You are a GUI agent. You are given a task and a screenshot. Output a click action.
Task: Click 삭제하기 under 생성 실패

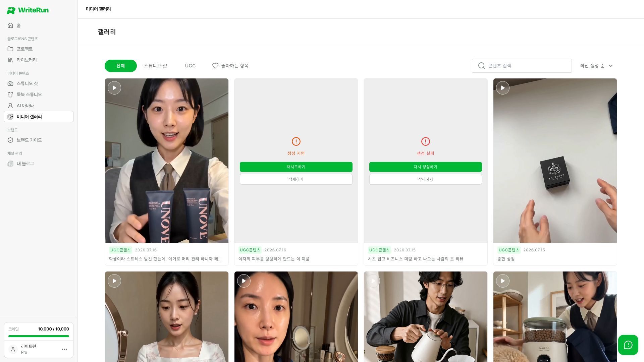click(x=425, y=179)
